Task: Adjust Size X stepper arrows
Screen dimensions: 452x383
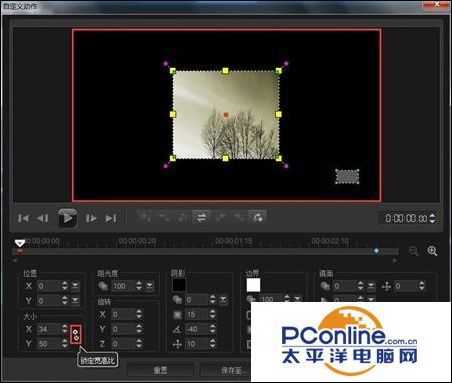Action: pos(65,329)
